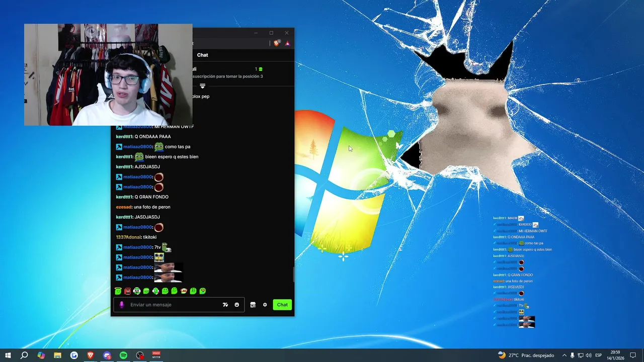Click the Brave shield icon in chat window

point(276,43)
